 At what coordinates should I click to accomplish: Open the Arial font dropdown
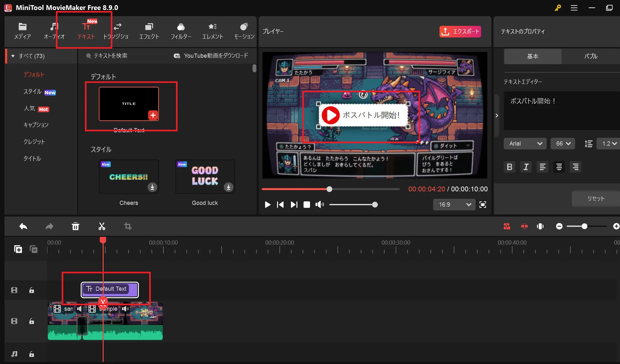pos(525,144)
